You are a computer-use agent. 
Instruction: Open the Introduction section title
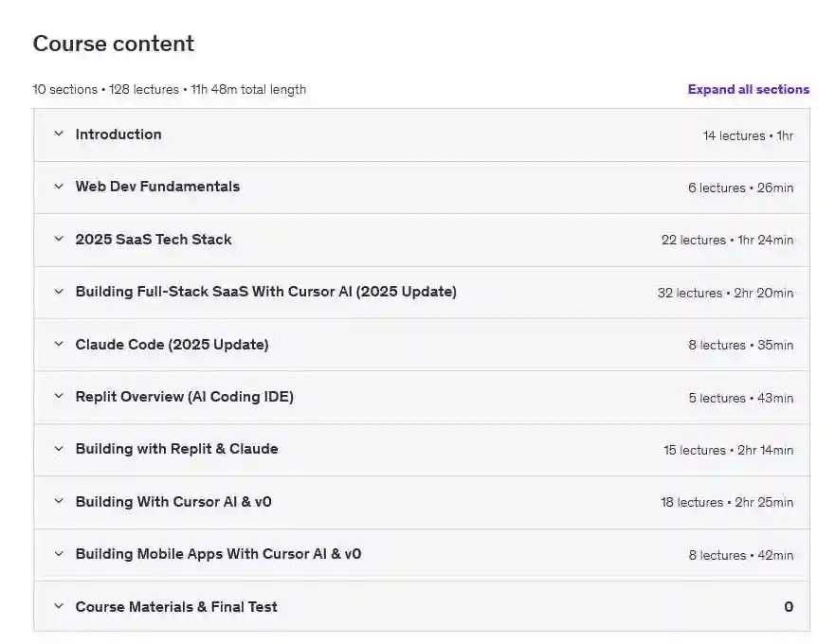point(118,134)
